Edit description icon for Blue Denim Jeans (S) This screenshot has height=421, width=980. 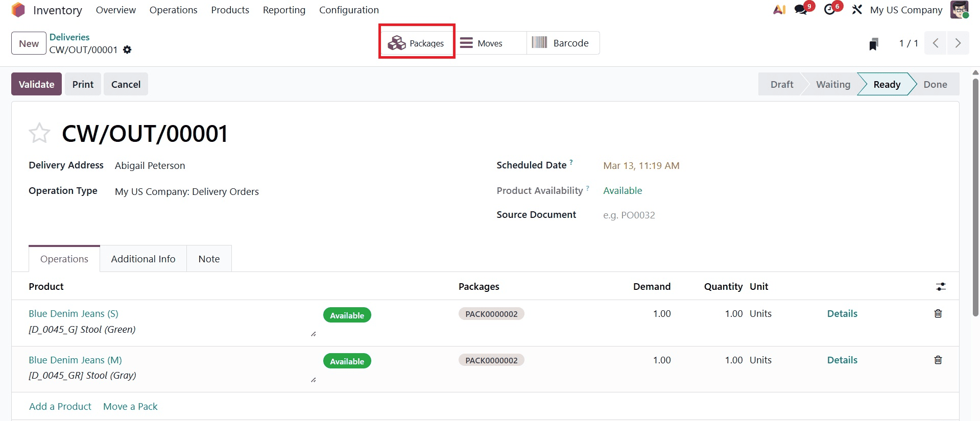point(313,334)
